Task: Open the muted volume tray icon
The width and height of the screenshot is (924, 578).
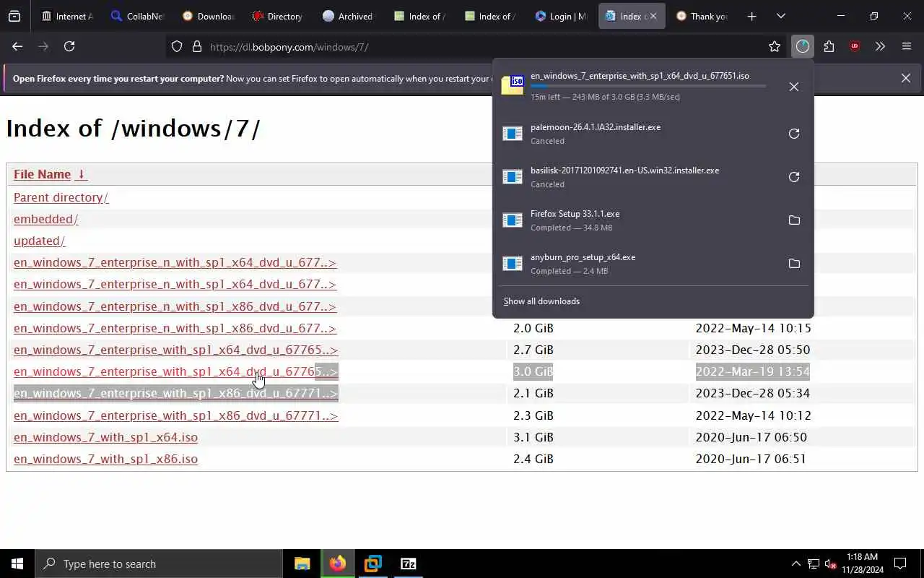Action: coord(830,564)
